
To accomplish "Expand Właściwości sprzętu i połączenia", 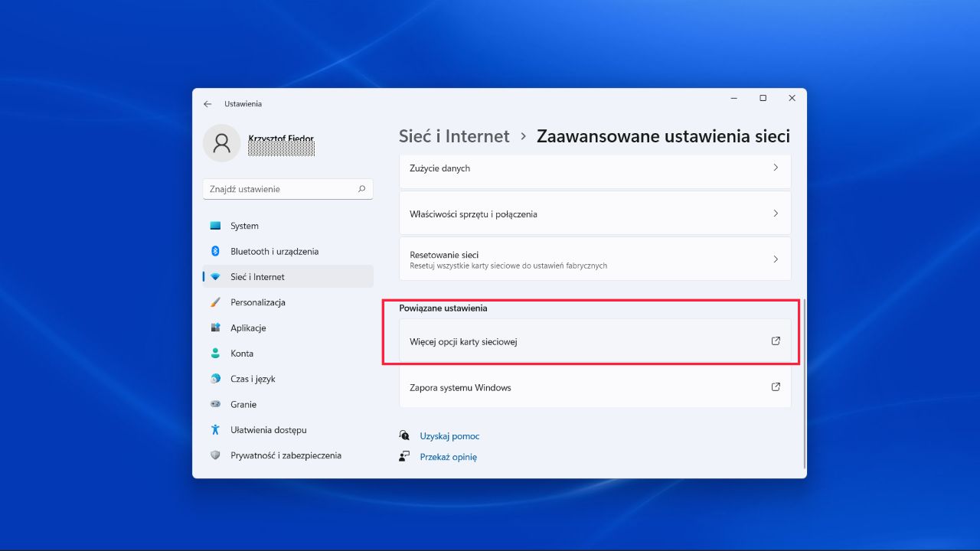I will [x=595, y=214].
